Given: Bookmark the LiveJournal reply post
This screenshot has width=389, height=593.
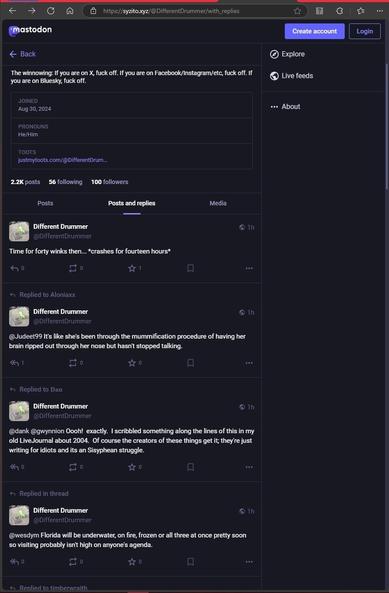Looking at the screenshot, I should 191,467.
